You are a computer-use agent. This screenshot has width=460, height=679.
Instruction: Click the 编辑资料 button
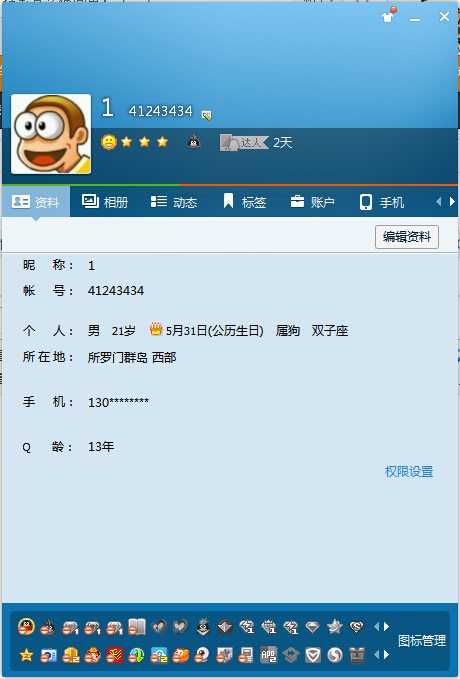[x=407, y=237]
